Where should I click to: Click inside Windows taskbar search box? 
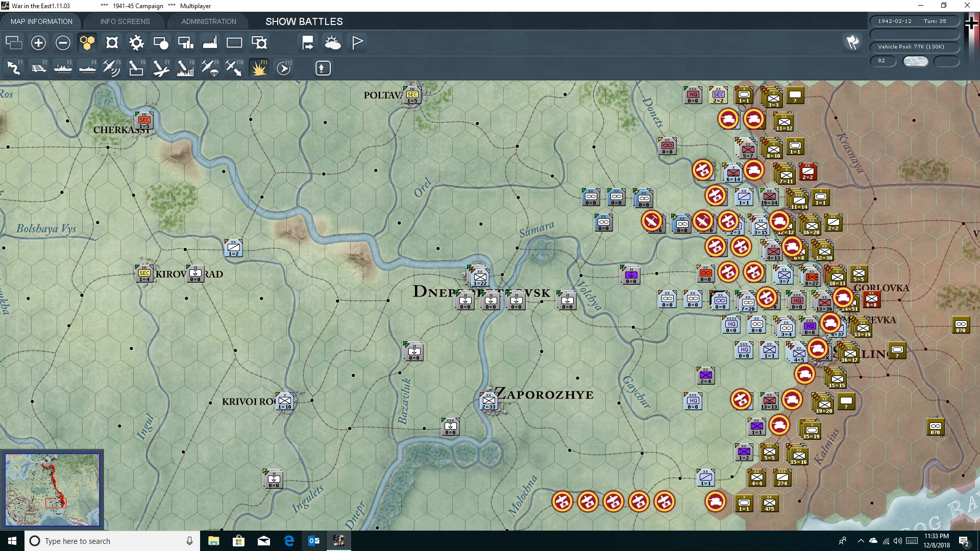pyautogui.click(x=112, y=541)
